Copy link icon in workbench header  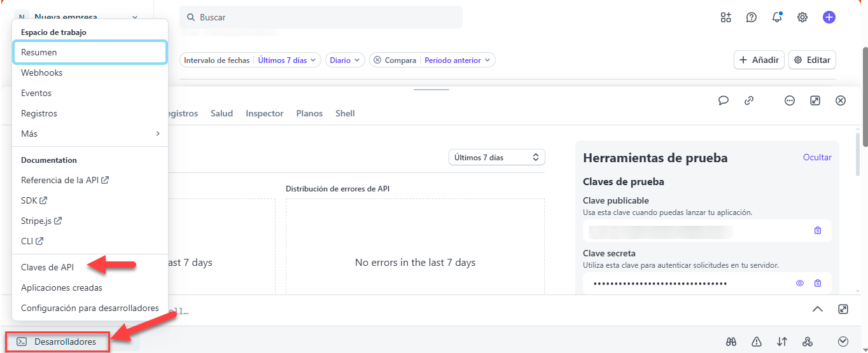tap(749, 100)
